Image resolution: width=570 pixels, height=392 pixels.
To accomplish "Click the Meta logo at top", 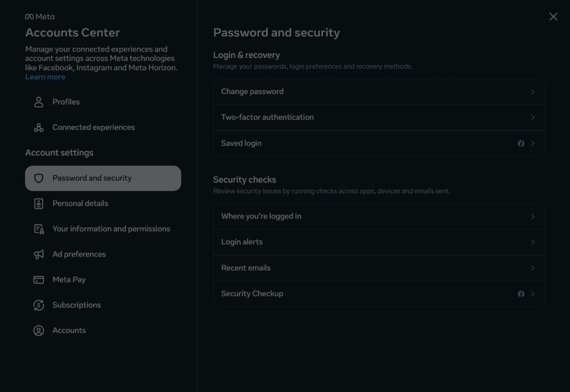I will pos(40,17).
